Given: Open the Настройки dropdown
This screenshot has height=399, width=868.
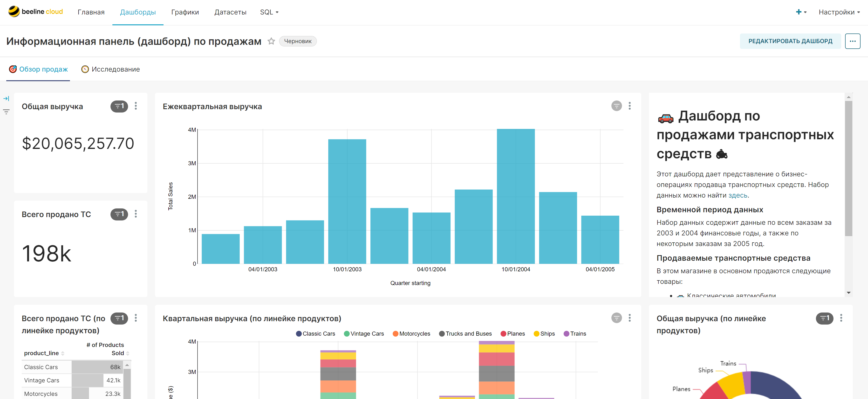Looking at the screenshot, I should (839, 12).
